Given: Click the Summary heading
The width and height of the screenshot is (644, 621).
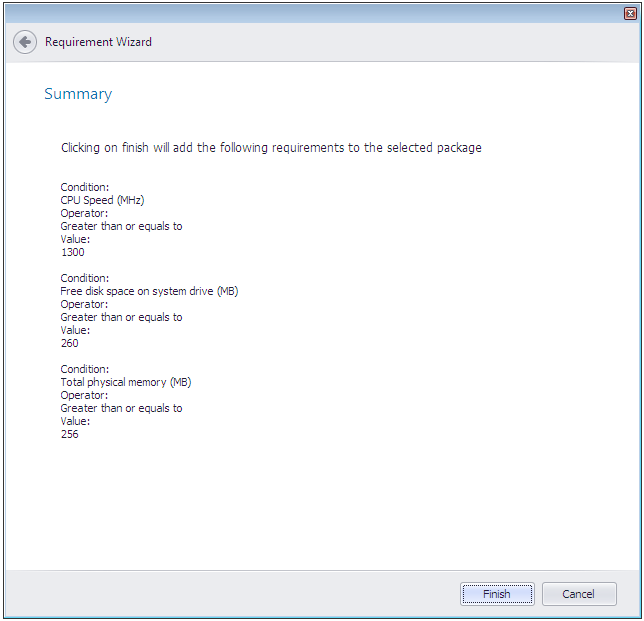Looking at the screenshot, I should tap(78, 94).
